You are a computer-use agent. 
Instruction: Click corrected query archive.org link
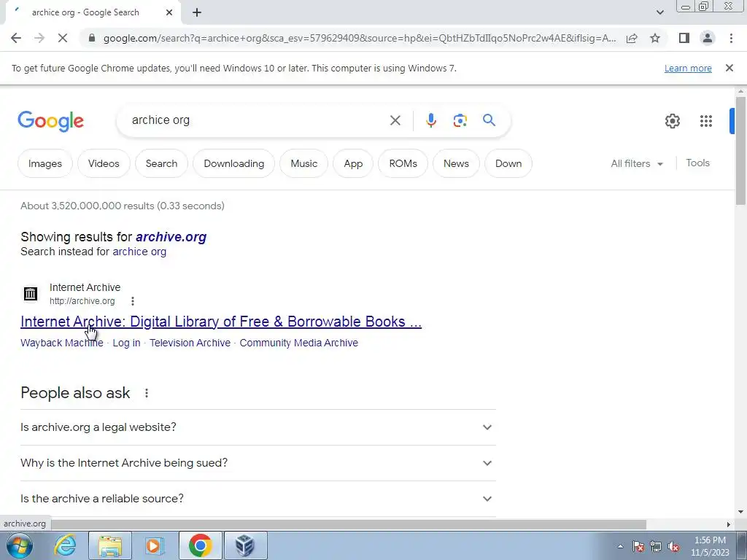pos(171,237)
